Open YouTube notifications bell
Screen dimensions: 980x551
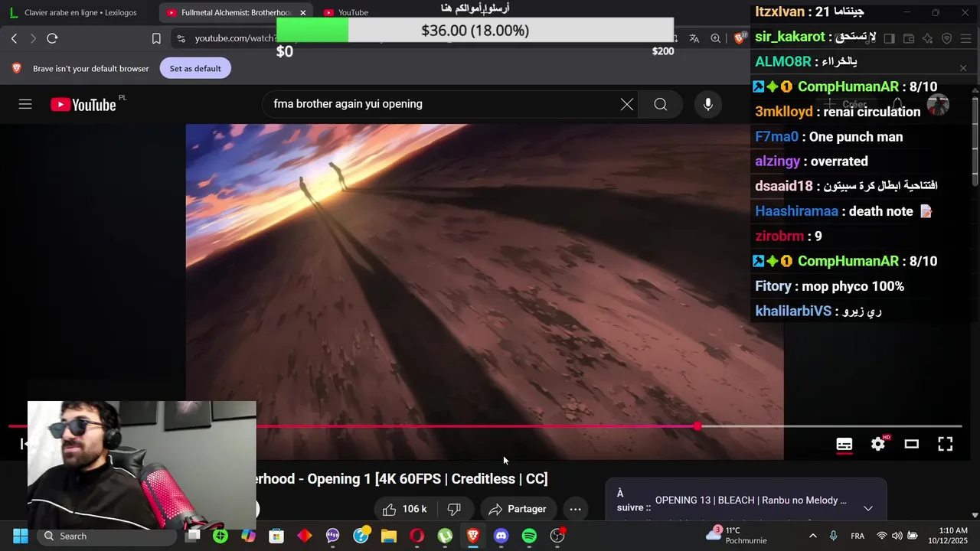pos(897,104)
